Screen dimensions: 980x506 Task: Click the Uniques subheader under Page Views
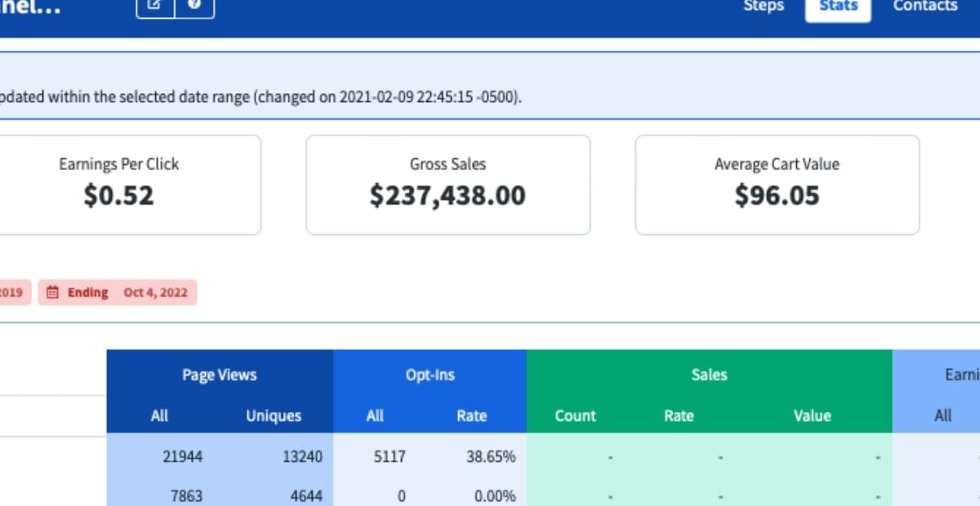click(x=274, y=415)
